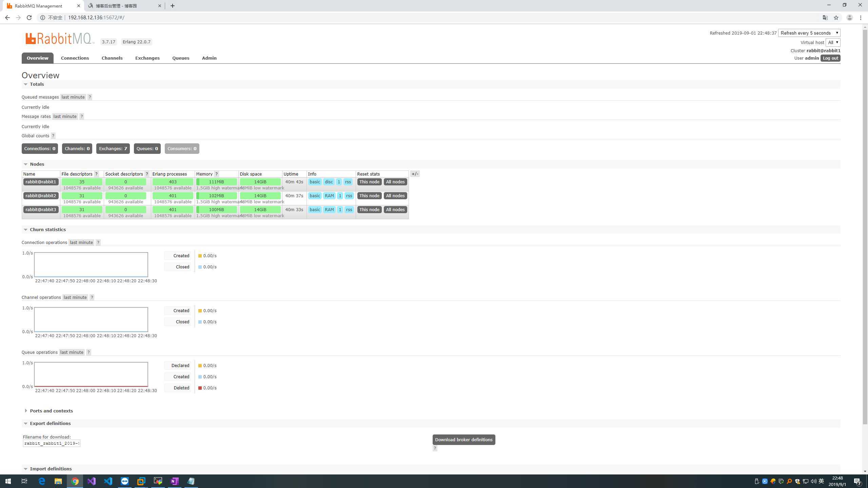Click All nodes reset for rabbit@rabbit3

click(395, 210)
